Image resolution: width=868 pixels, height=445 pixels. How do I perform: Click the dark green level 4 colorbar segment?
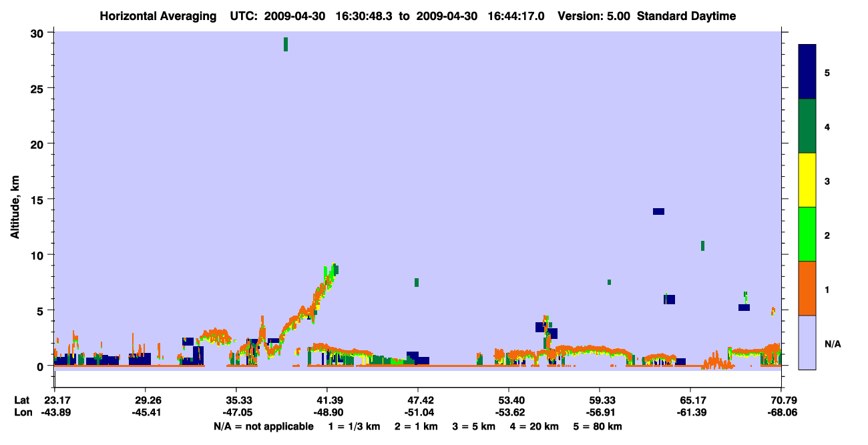pyautogui.click(x=807, y=126)
